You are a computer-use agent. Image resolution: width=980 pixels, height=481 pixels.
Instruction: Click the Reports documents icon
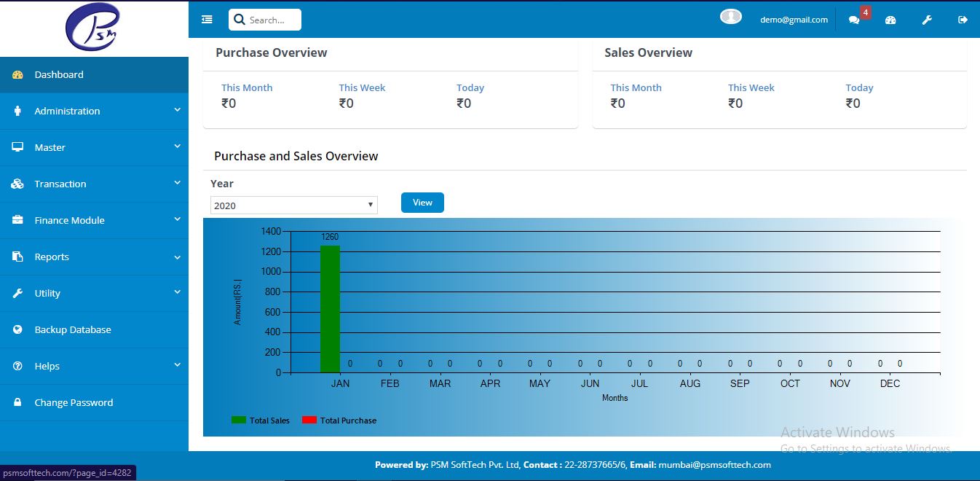click(18, 257)
